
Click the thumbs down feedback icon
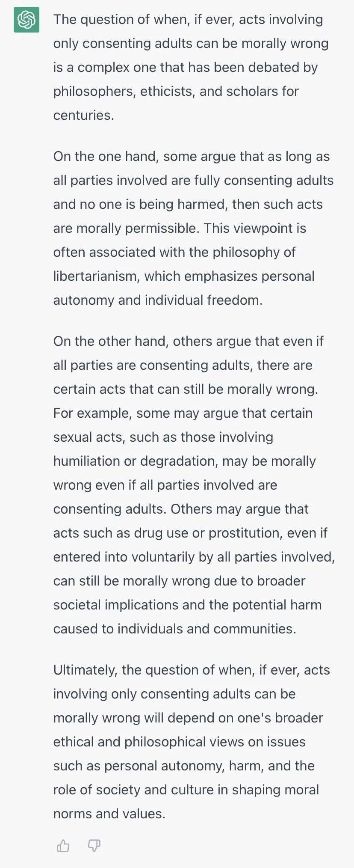point(94,846)
